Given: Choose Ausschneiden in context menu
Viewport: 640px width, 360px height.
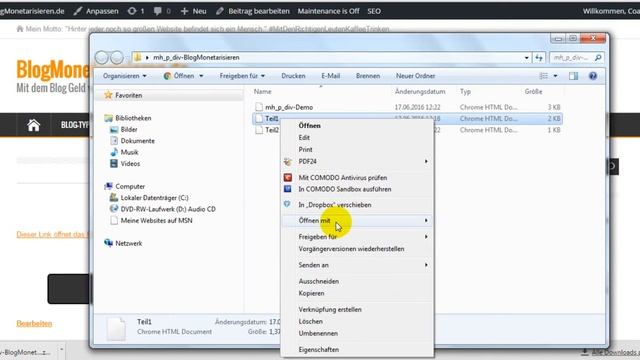Looking at the screenshot, I should [318, 281].
